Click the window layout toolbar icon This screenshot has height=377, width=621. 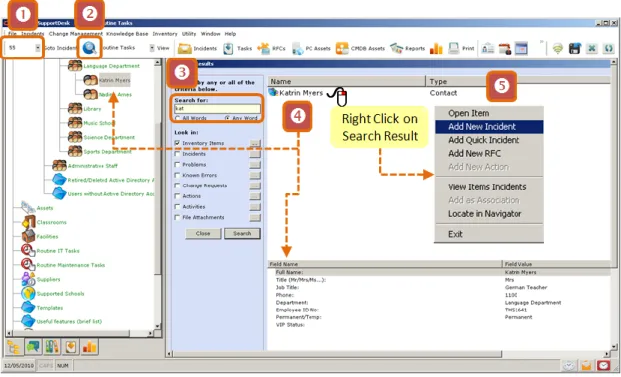click(521, 48)
